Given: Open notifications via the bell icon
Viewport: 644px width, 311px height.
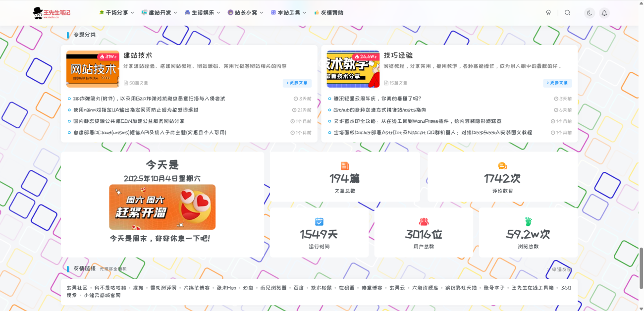Looking at the screenshot, I should click(x=604, y=13).
